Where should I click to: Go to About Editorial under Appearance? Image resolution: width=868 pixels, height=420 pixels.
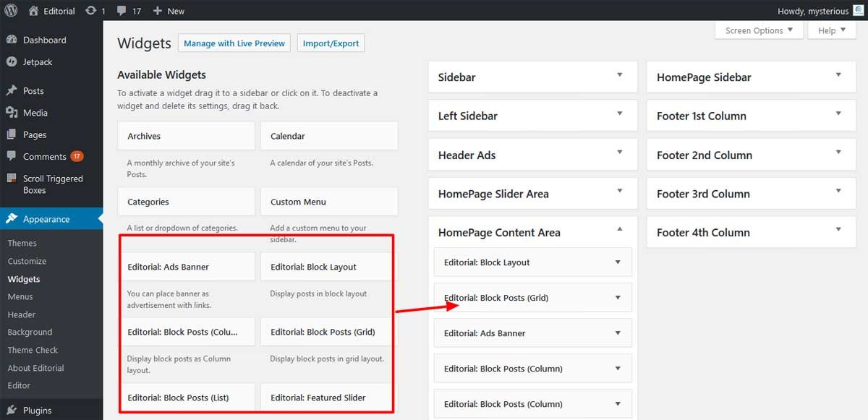coord(36,368)
